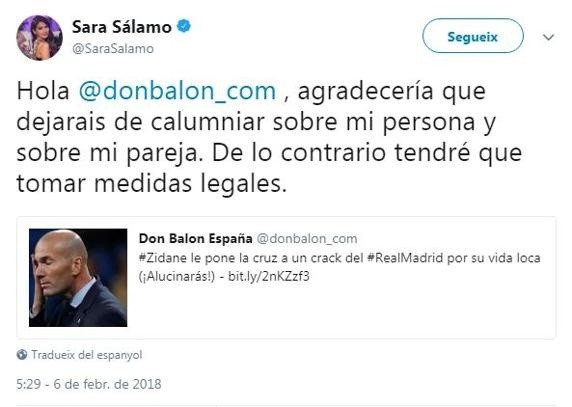Open the Zidane thumbnail in quoted tweet
The height and width of the screenshot is (407, 572).
pyautogui.click(x=78, y=278)
